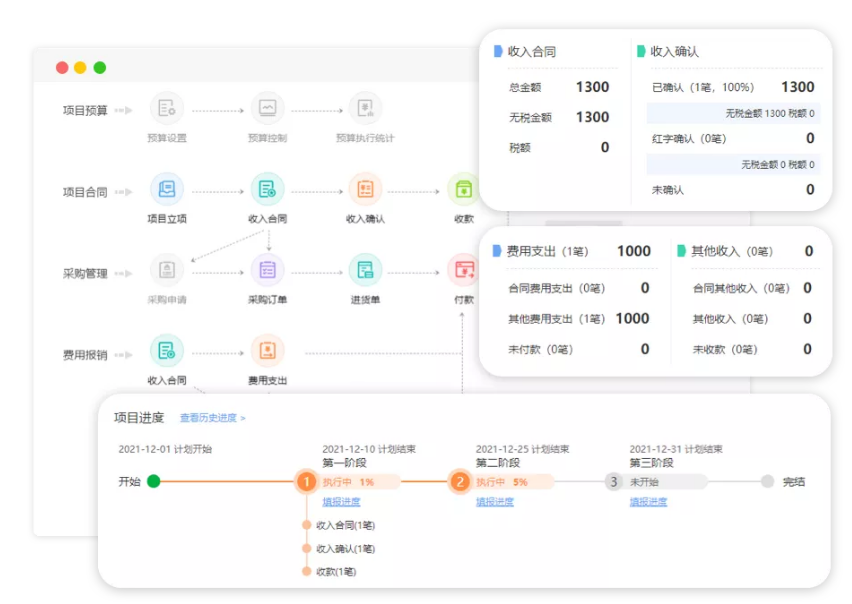The height and width of the screenshot is (604, 852).
Task: Click 填报进度 link under 第二阶段
Action: tap(495, 501)
